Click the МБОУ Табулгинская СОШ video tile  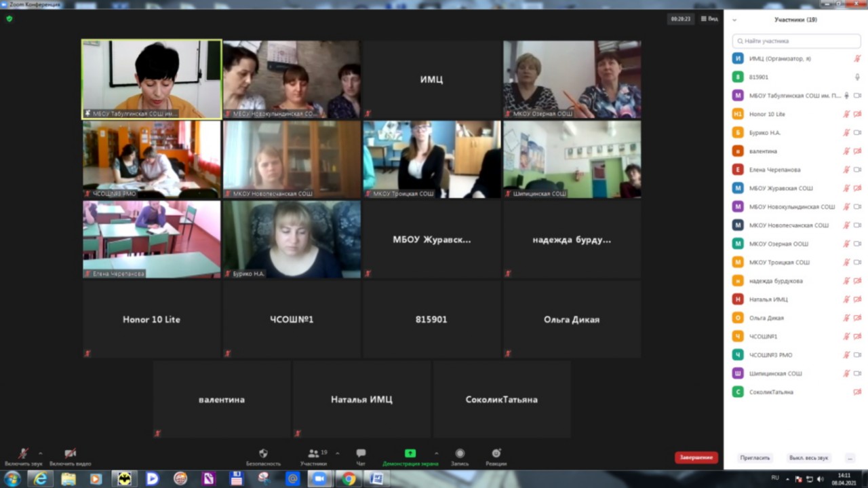click(x=152, y=79)
